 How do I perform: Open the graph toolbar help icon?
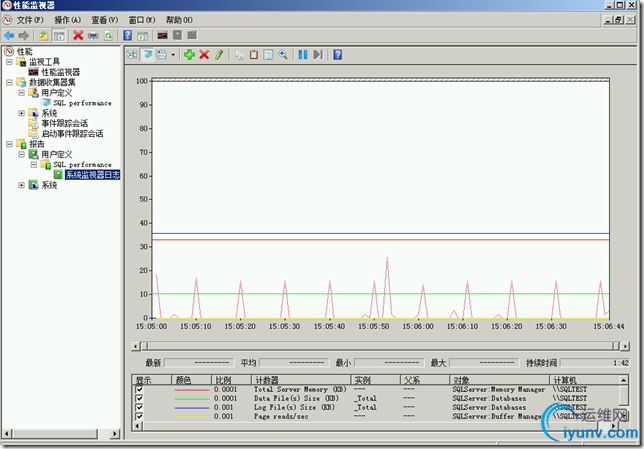[x=338, y=55]
